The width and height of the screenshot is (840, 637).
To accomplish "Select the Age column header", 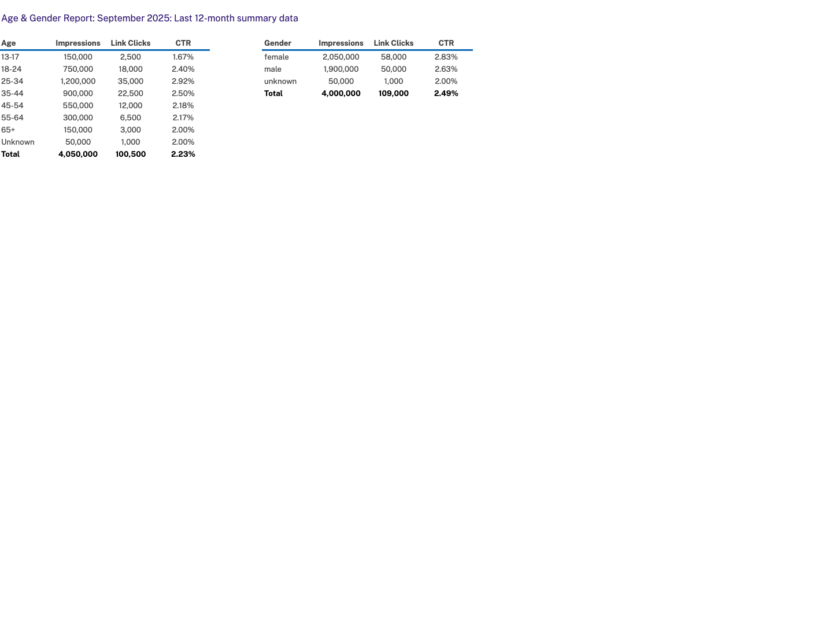I will click(x=9, y=43).
